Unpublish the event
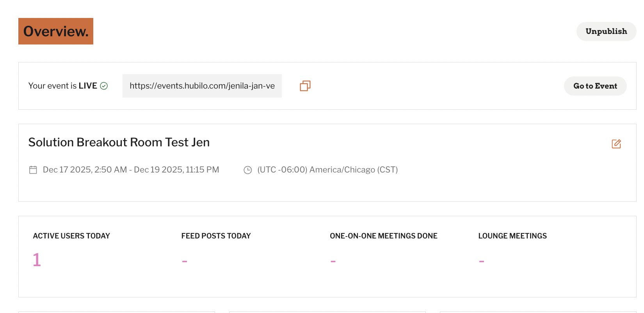Viewport: 644px width, 313px height. (x=606, y=31)
